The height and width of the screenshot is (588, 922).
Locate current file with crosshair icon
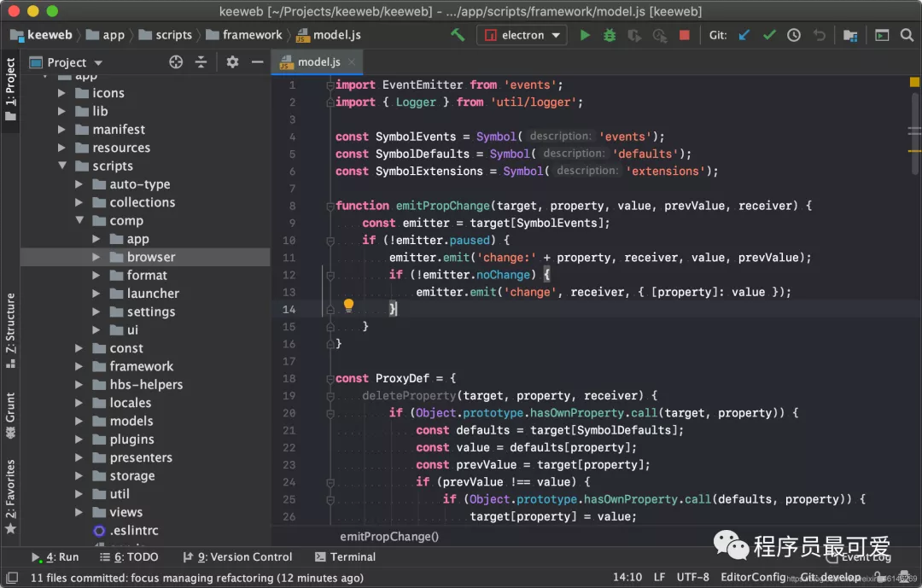coord(176,61)
